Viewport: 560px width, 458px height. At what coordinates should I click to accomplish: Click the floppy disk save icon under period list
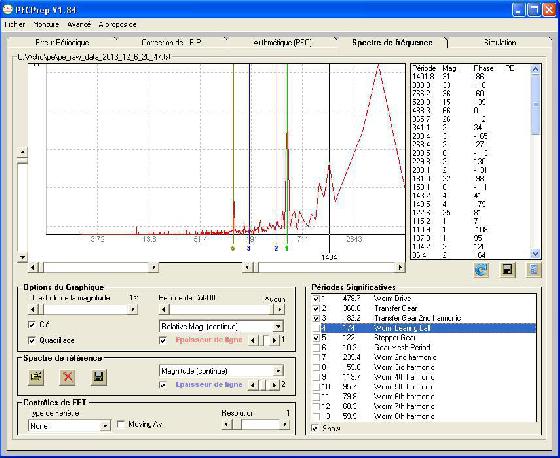coord(507,270)
